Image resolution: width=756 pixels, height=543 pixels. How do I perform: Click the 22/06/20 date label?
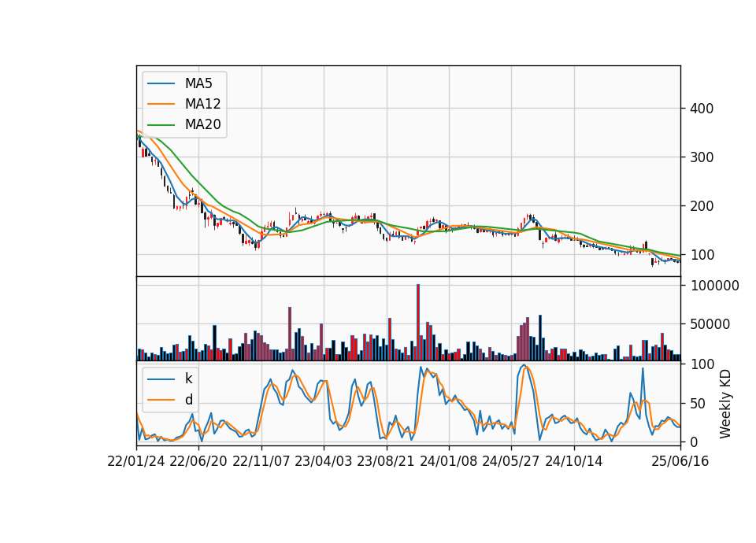coord(198,461)
